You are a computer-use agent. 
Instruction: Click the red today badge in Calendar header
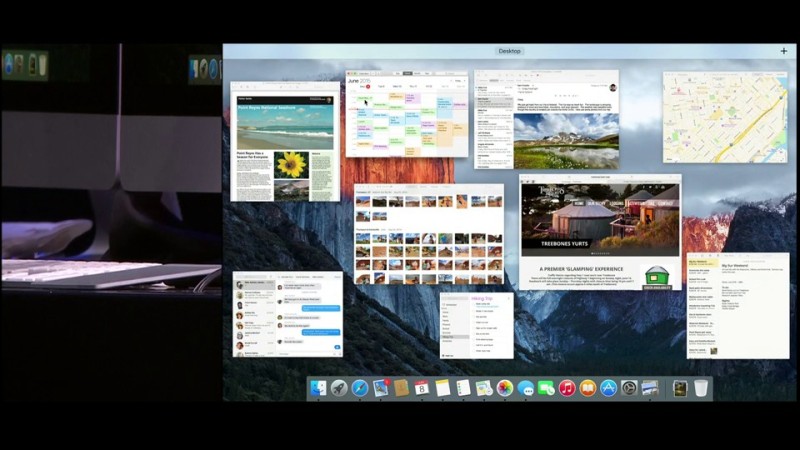coord(368,87)
